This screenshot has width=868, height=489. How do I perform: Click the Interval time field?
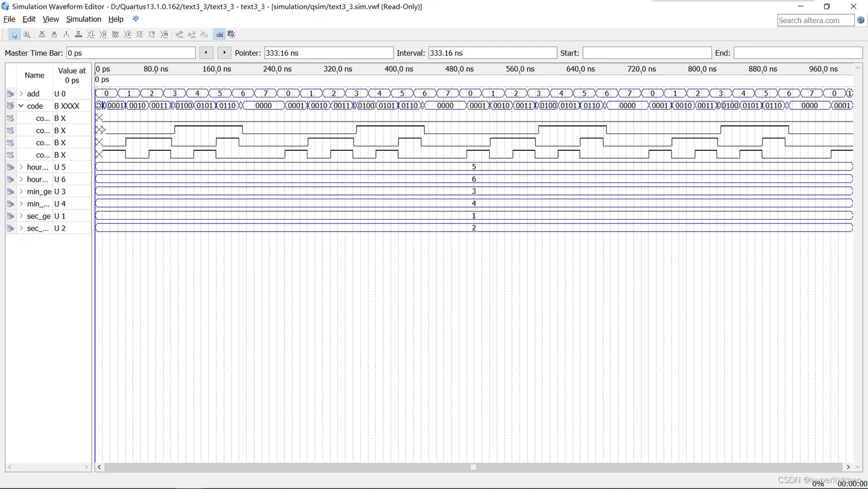(492, 53)
